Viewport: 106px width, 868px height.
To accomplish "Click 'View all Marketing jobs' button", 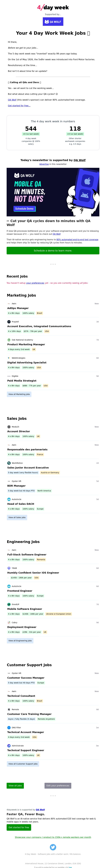I will pos(19,394).
